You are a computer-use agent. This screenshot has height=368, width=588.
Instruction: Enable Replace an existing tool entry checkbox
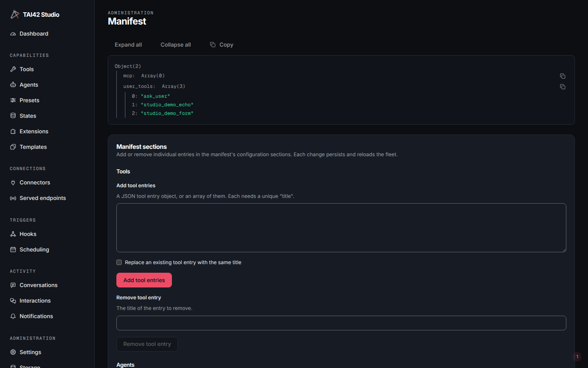[119, 263]
